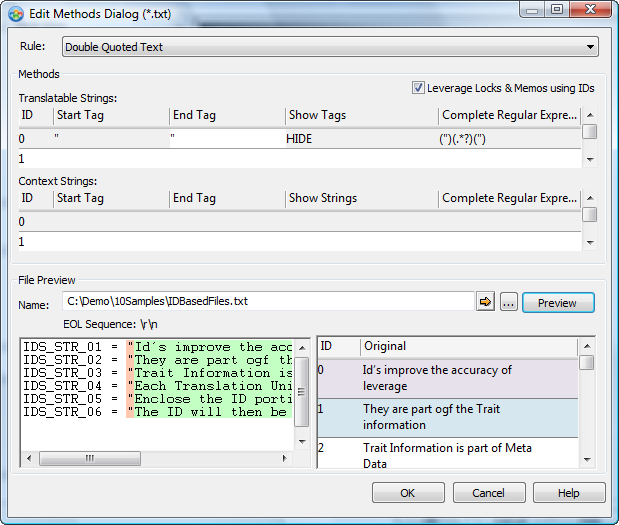Click the IDS_STR_03 line in file preview
This screenshot has width=619, height=525.
158,373
